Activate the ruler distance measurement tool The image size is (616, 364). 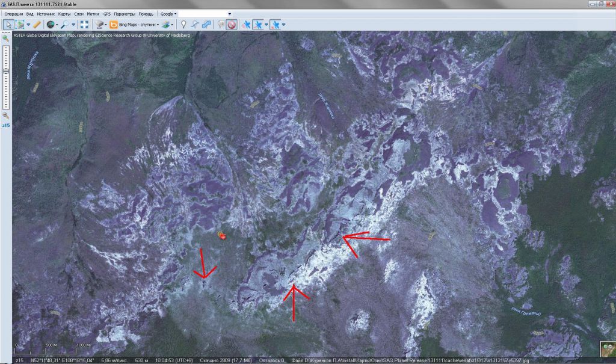pyautogui.click(x=37, y=25)
